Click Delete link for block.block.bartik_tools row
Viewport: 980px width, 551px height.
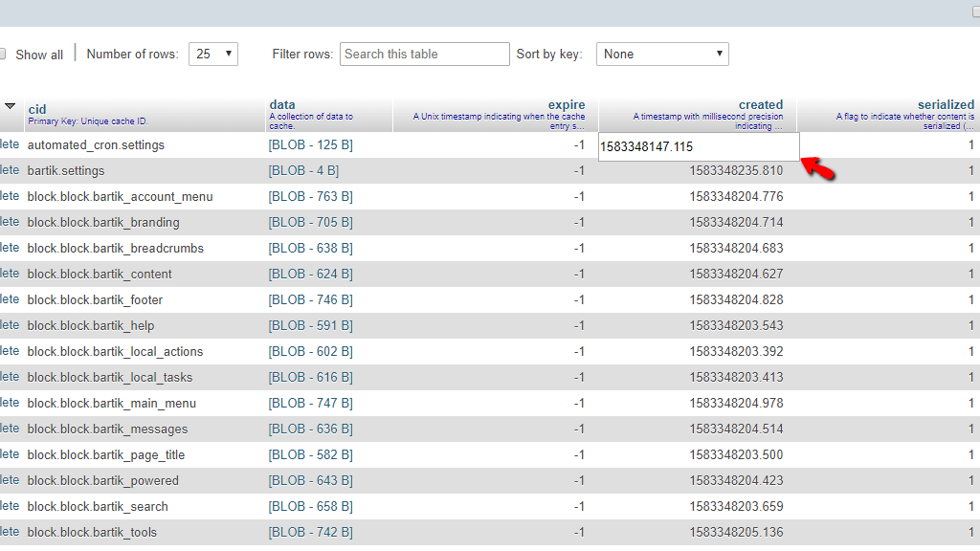10,532
